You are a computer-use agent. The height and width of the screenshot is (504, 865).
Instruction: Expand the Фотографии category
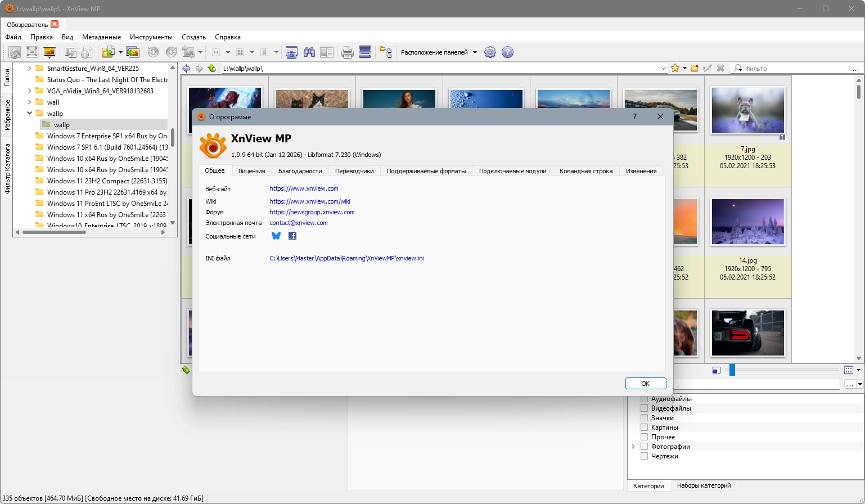point(633,447)
